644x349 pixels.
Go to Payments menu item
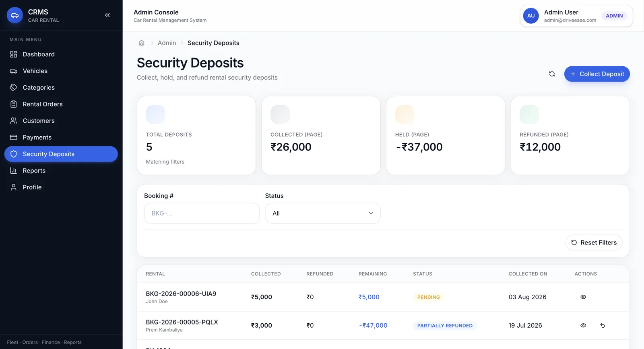coord(61,138)
